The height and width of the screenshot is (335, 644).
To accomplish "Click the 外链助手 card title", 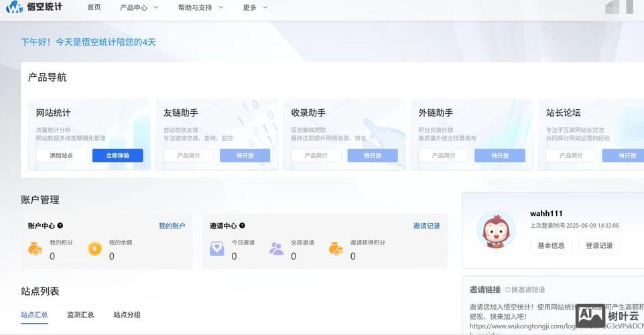I will coord(436,113).
